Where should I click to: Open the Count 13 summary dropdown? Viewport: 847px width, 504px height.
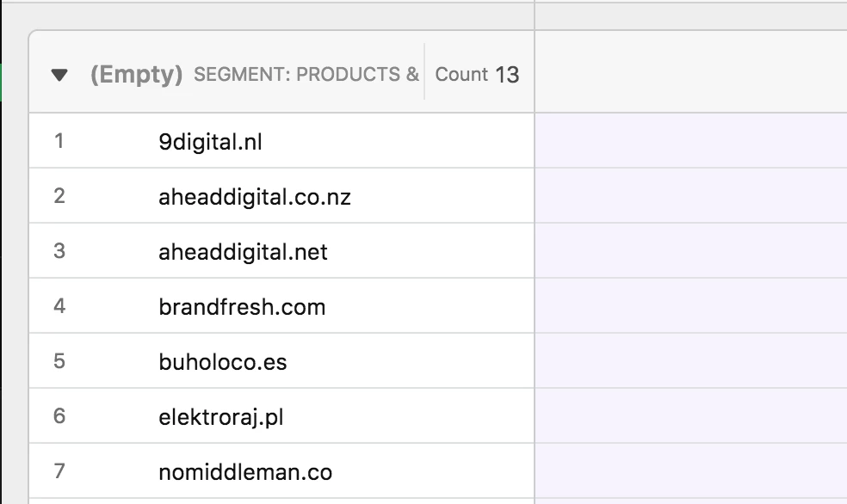[x=477, y=75]
